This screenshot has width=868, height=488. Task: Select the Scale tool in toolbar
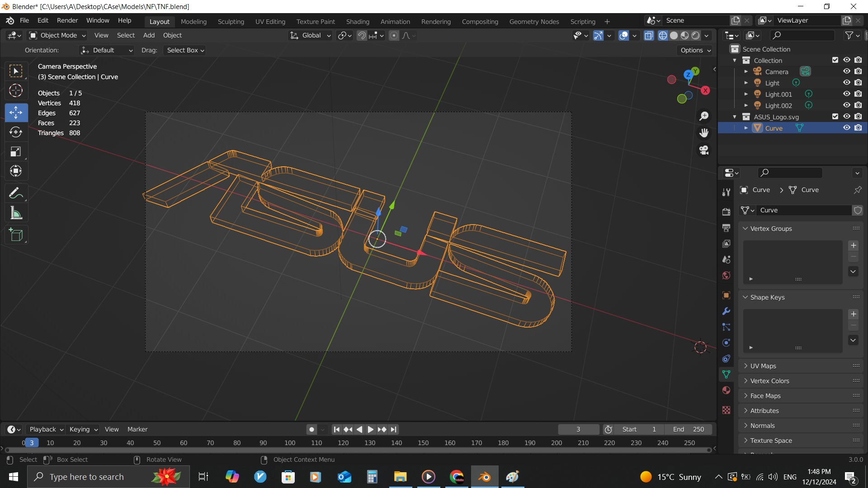coord(16,152)
